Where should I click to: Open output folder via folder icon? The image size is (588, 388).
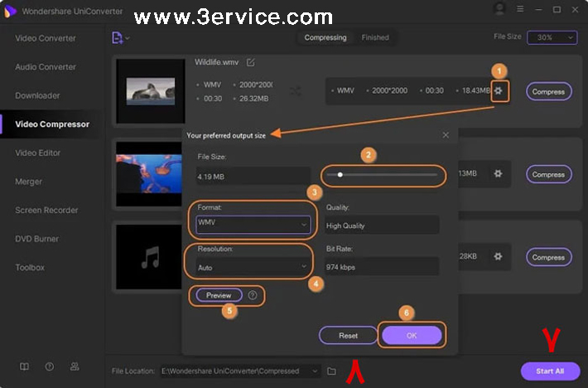[332, 371]
